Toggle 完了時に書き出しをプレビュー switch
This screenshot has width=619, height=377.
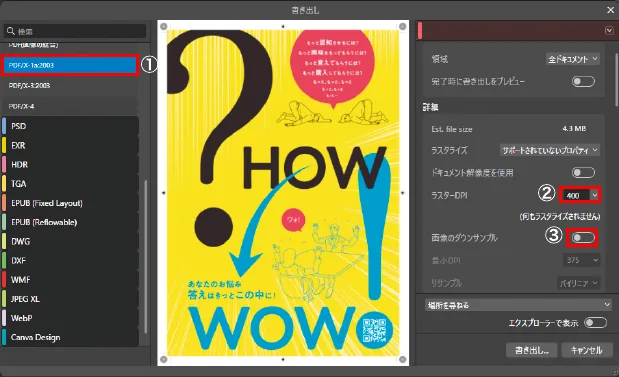click(583, 81)
